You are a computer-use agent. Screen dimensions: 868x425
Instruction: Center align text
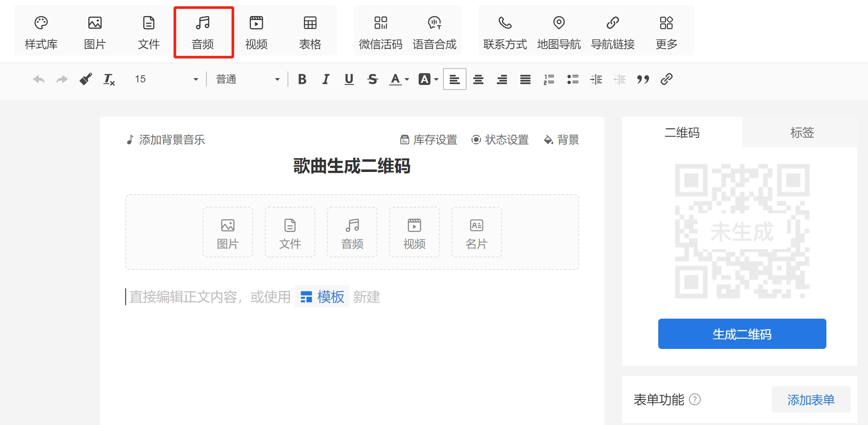pos(478,79)
